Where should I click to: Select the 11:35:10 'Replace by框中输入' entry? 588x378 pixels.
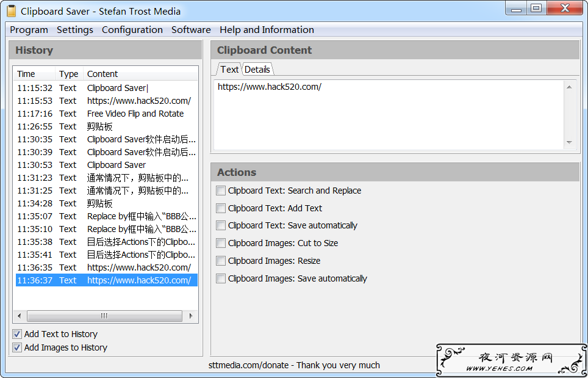click(x=107, y=229)
